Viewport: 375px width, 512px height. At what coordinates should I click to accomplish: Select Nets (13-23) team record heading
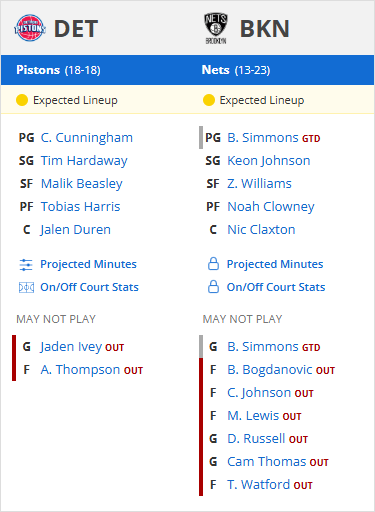click(236, 70)
